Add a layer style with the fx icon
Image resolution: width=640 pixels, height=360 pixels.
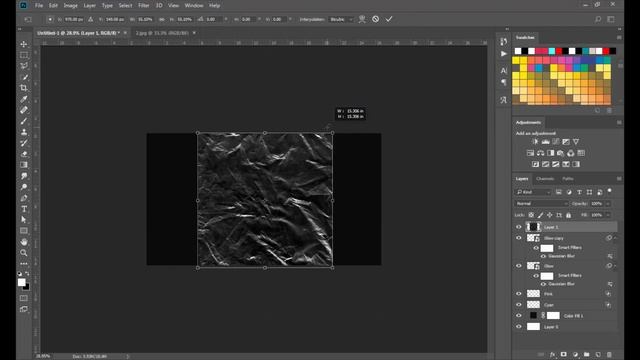pos(552,355)
